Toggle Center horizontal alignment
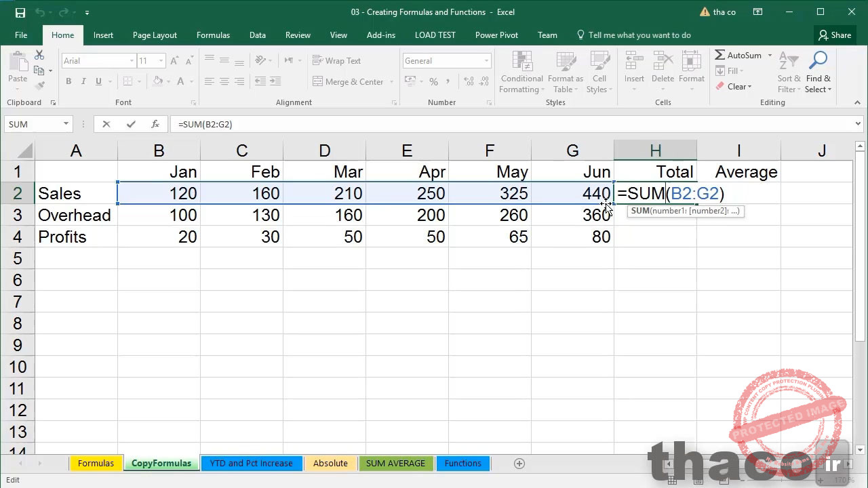This screenshot has height=488, width=868. click(224, 81)
